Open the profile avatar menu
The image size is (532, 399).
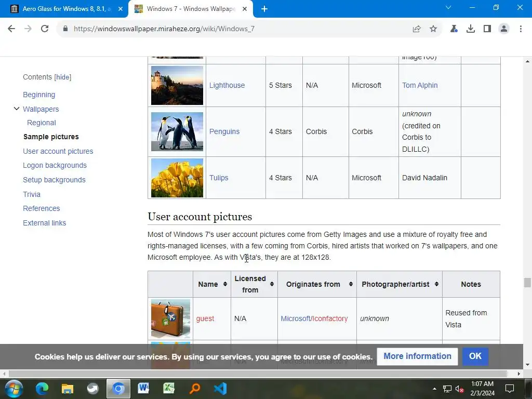pyautogui.click(x=504, y=29)
